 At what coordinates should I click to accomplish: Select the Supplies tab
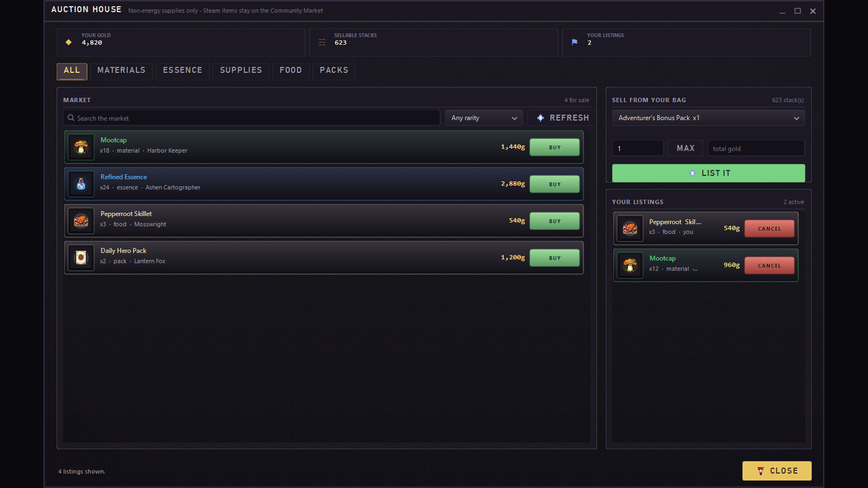pos(241,71)
